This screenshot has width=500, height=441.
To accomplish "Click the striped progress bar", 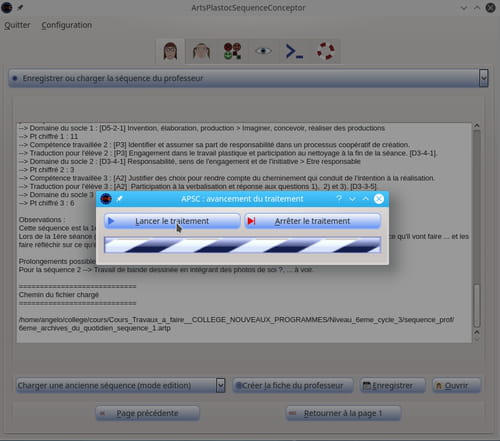I will (x=242, y=245).
